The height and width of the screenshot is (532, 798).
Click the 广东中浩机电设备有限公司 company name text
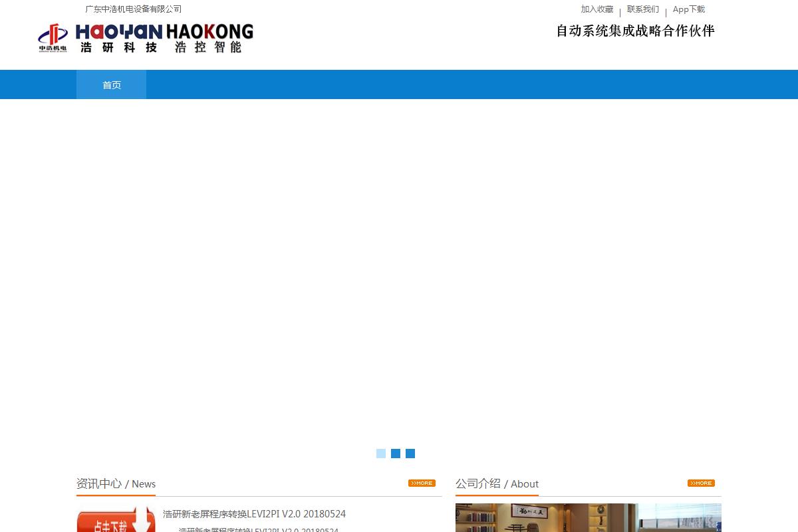133,9
